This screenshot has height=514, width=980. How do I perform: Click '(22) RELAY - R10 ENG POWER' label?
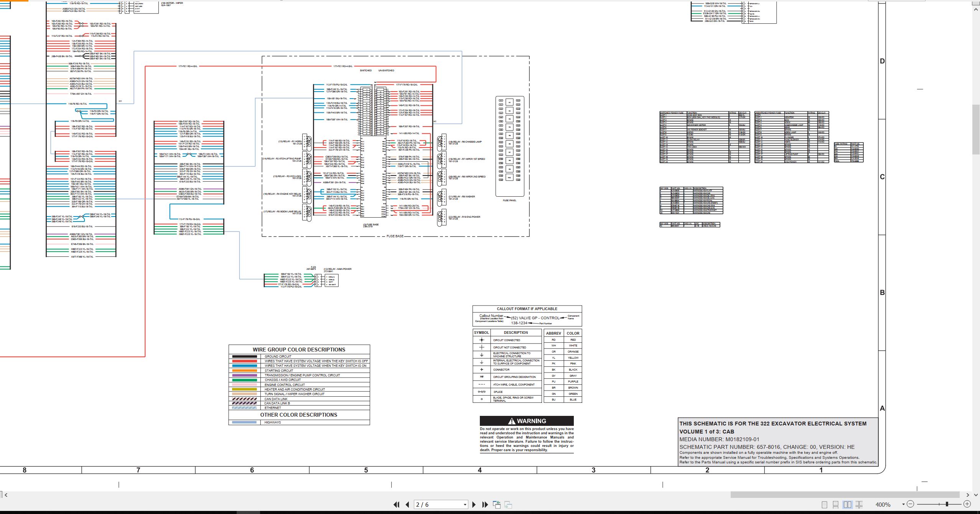coord(464,217)
